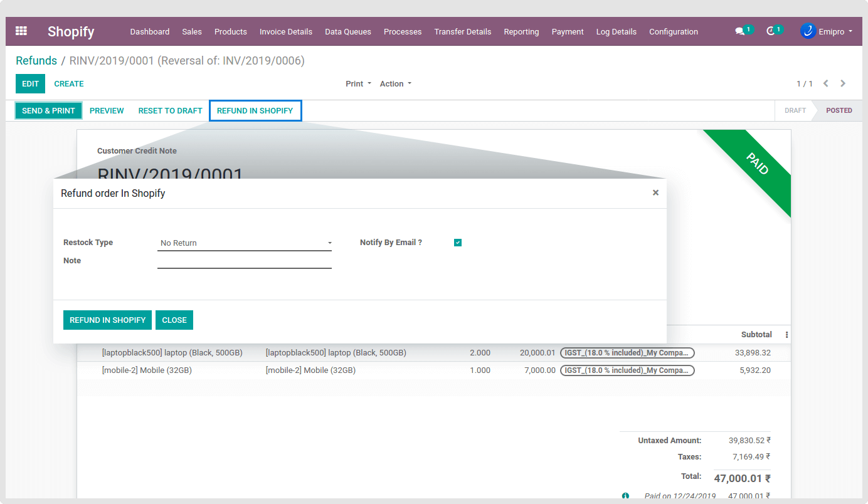
Task: Click the Close button in dialog
Action: (x=174, y=320)
